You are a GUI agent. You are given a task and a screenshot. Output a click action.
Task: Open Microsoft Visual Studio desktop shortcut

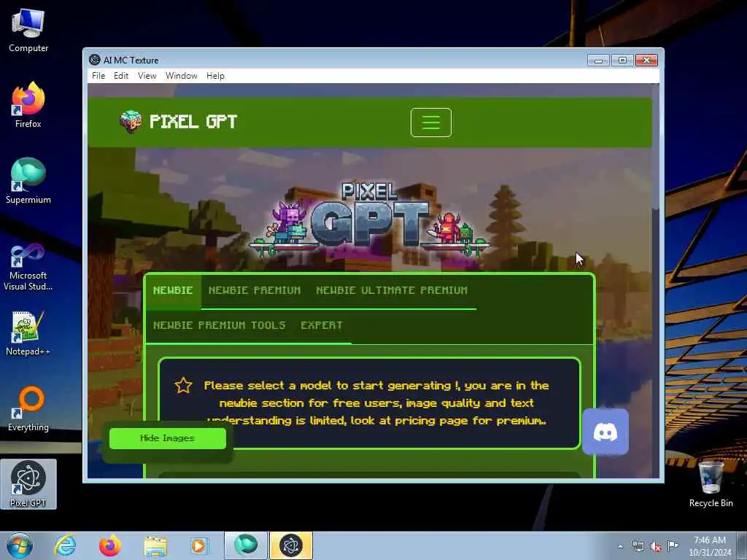28,267
